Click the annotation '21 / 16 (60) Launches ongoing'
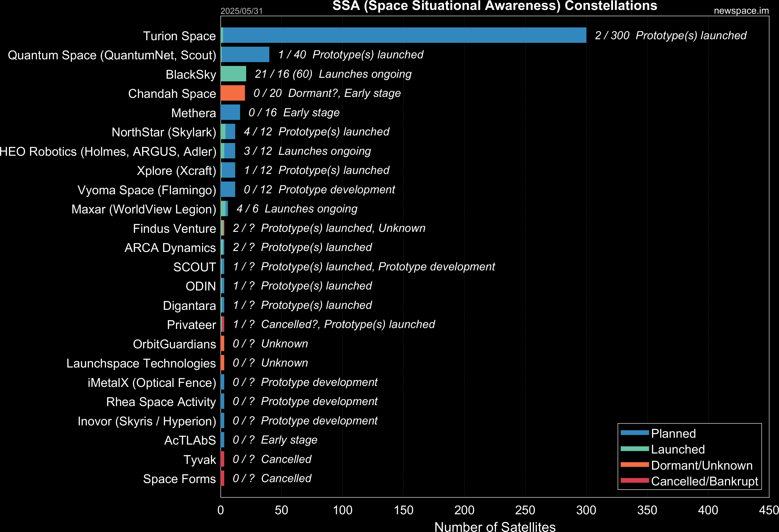Viewport: 779px width, 532px height. pos(333,74)
